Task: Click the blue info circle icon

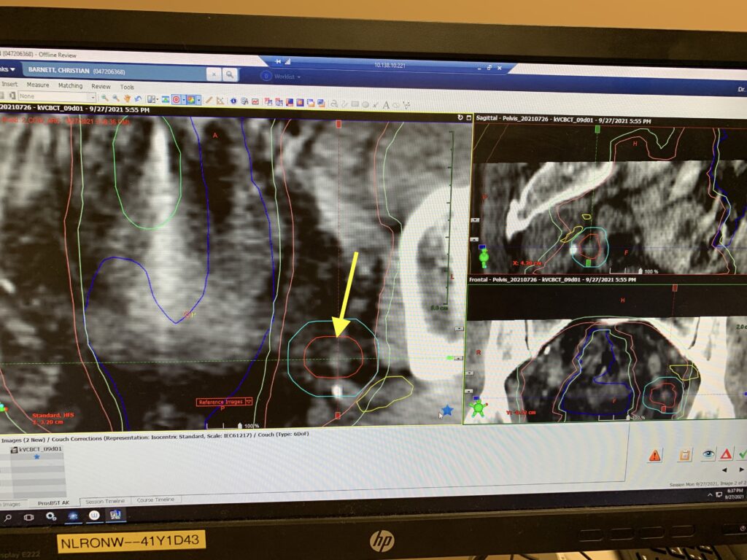Action: [233, 101]
